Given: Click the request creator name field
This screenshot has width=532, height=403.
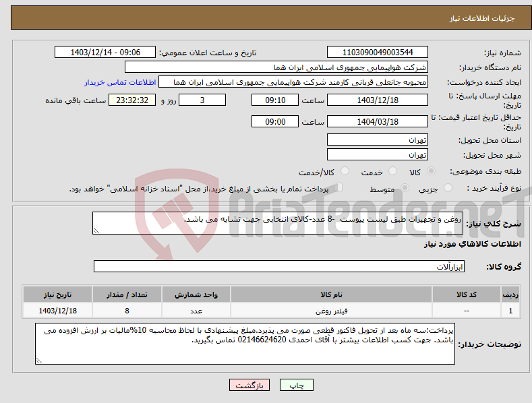Looking at the screenshot, I should 293,82.
